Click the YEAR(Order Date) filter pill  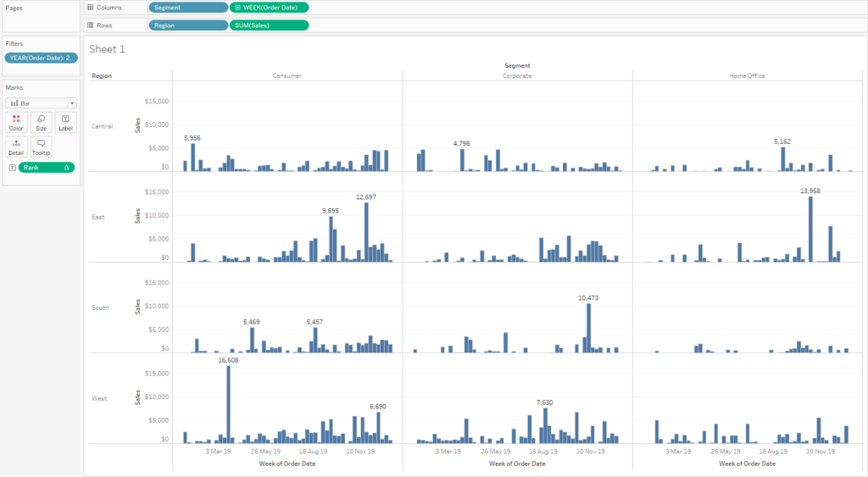[41, 58]
